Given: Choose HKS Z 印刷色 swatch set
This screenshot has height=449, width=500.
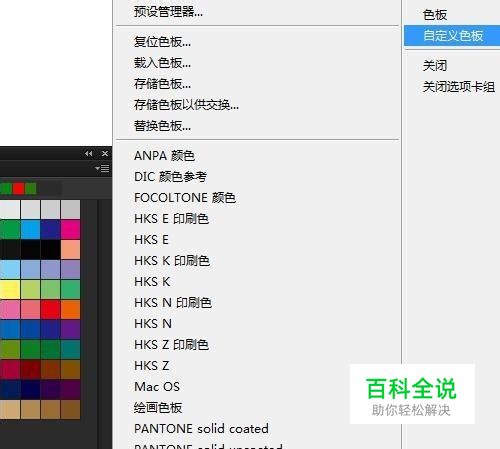Looking at the screenshot, I should [171, 345].
